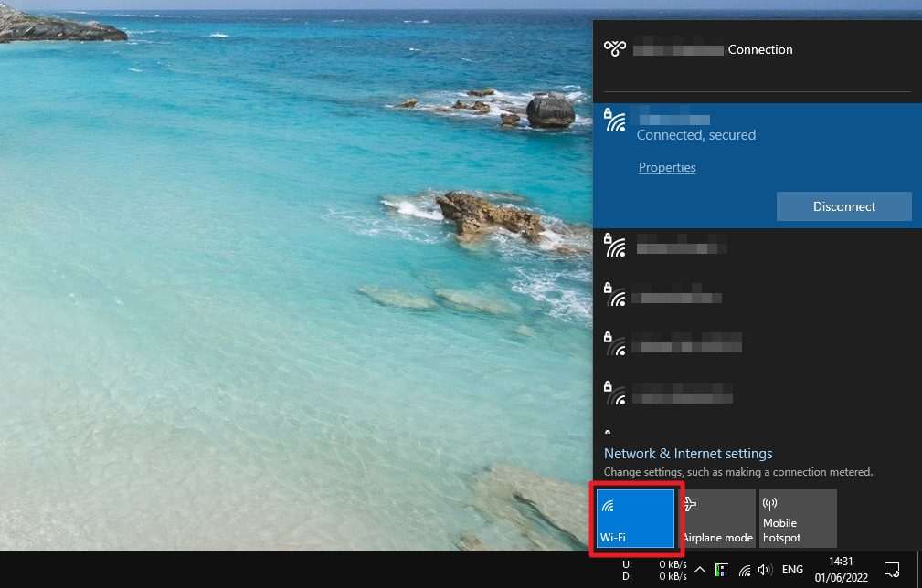922x588 pixels.
Task: Turn on Mobile hotspot
Action: [797, 518]
